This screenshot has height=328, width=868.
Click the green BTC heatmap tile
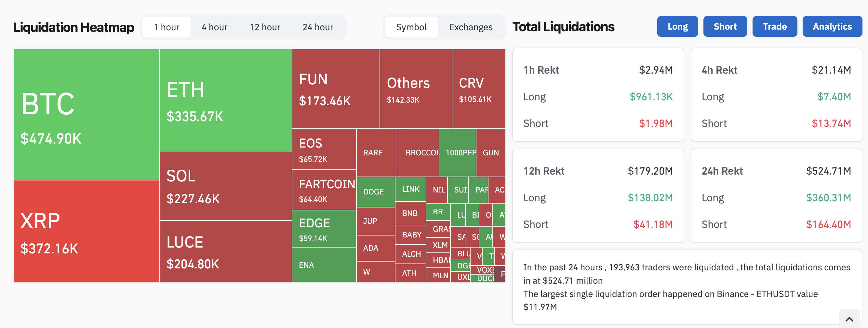[x=86, y=115]
